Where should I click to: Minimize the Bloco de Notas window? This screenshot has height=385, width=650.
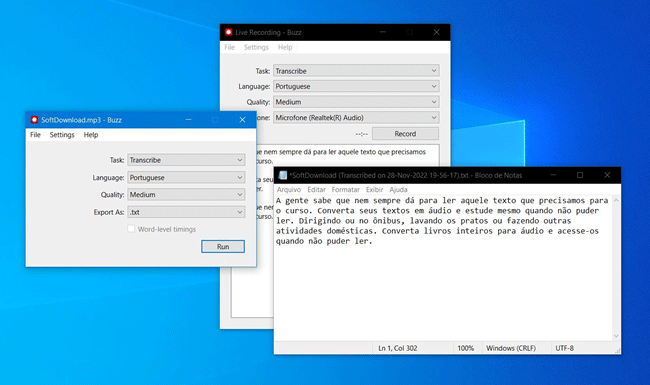[553, 175]
